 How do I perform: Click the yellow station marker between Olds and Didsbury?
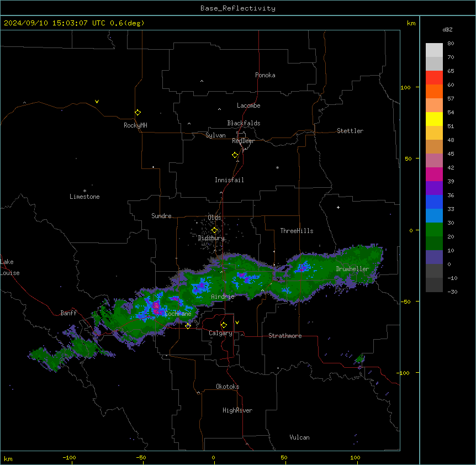pyautogui.click(x=215, y=230)
